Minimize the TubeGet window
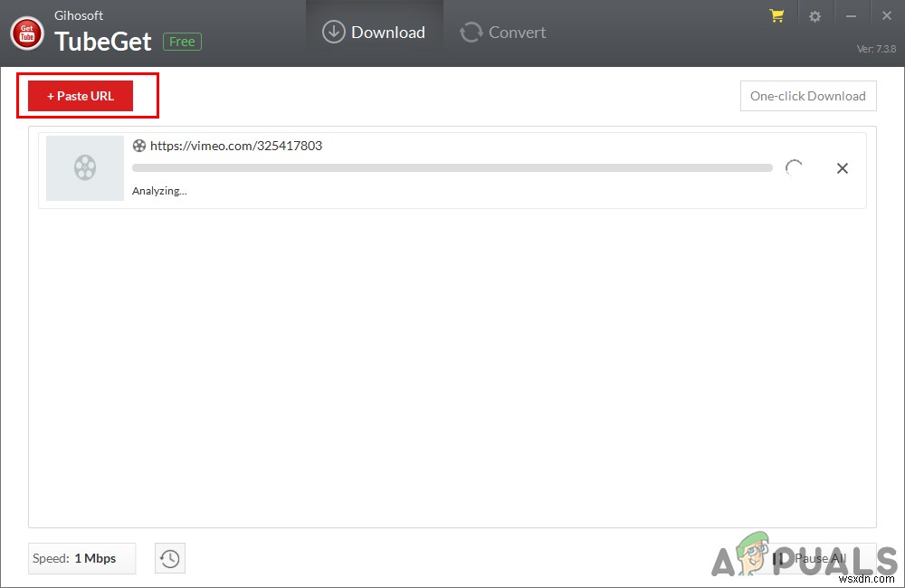 point(851,16)
